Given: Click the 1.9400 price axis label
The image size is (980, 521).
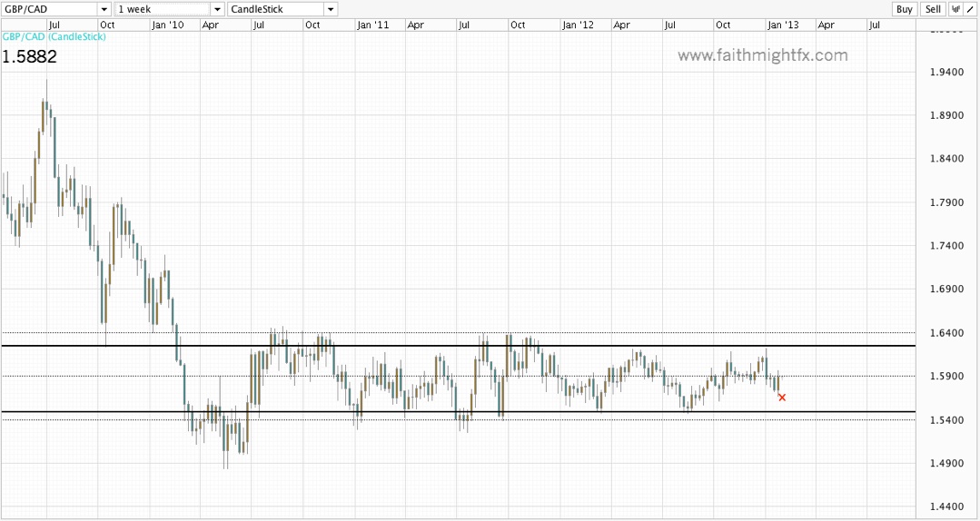Looking at the screenshot, I should [x=946, y=72].
